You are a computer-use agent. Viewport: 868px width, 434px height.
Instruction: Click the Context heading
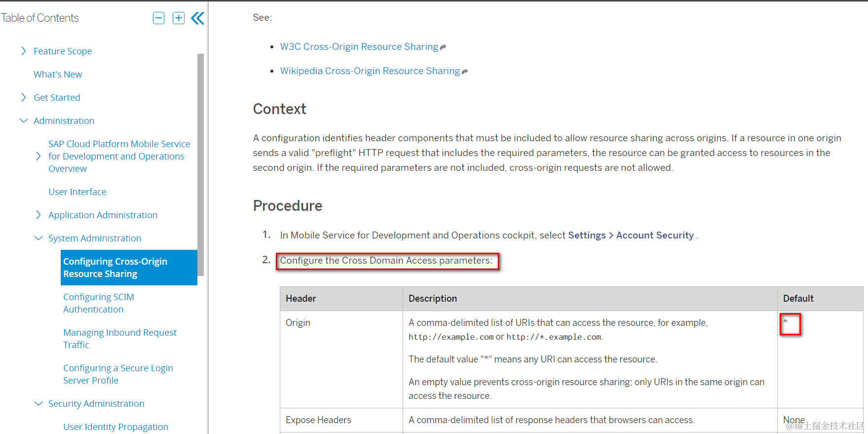(x=279, y=109)
